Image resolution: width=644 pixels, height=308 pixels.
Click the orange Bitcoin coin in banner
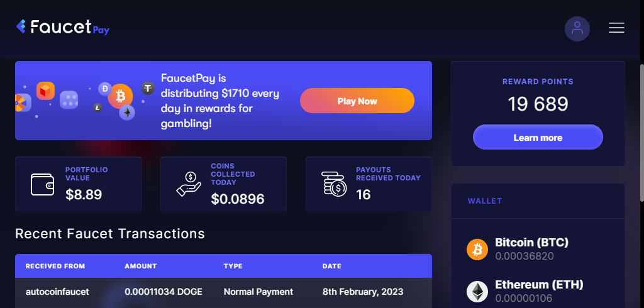tap(120, 97)
